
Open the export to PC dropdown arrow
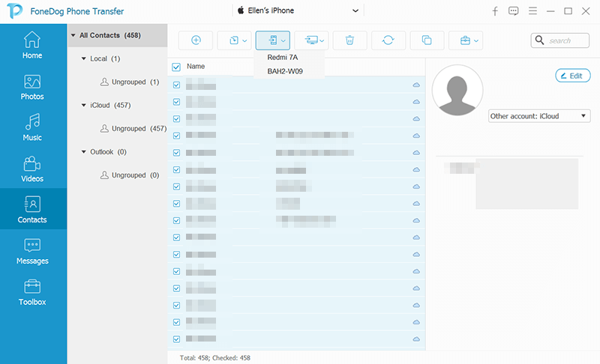322,40
